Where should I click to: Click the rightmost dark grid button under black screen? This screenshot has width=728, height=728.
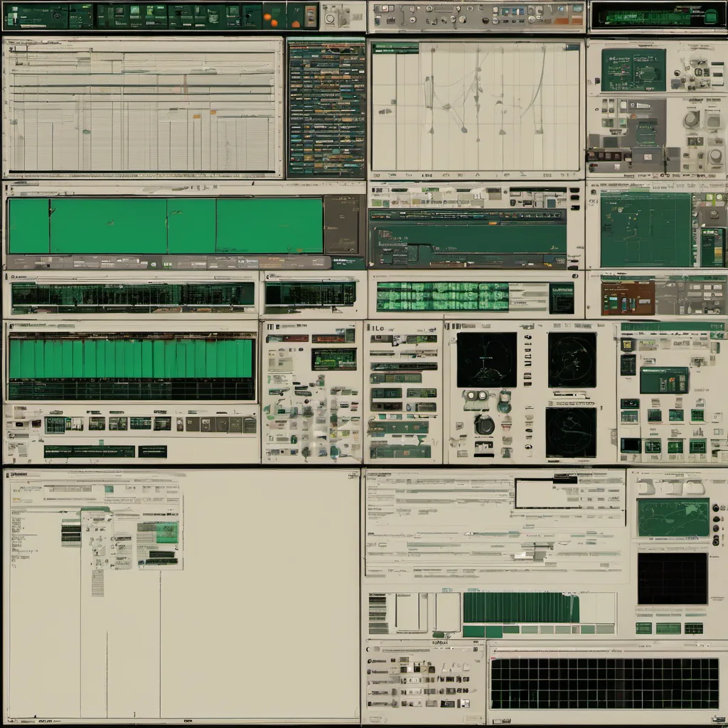tap(693, 628)
